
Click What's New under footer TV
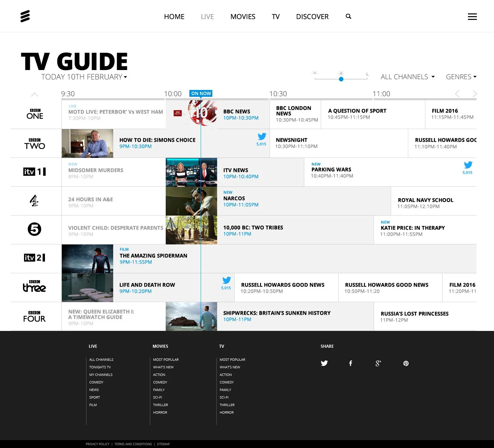(230, 367)
